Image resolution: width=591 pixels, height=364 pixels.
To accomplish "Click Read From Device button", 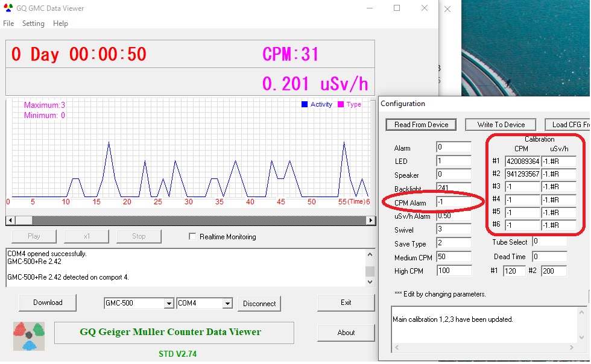I will 422,125.
